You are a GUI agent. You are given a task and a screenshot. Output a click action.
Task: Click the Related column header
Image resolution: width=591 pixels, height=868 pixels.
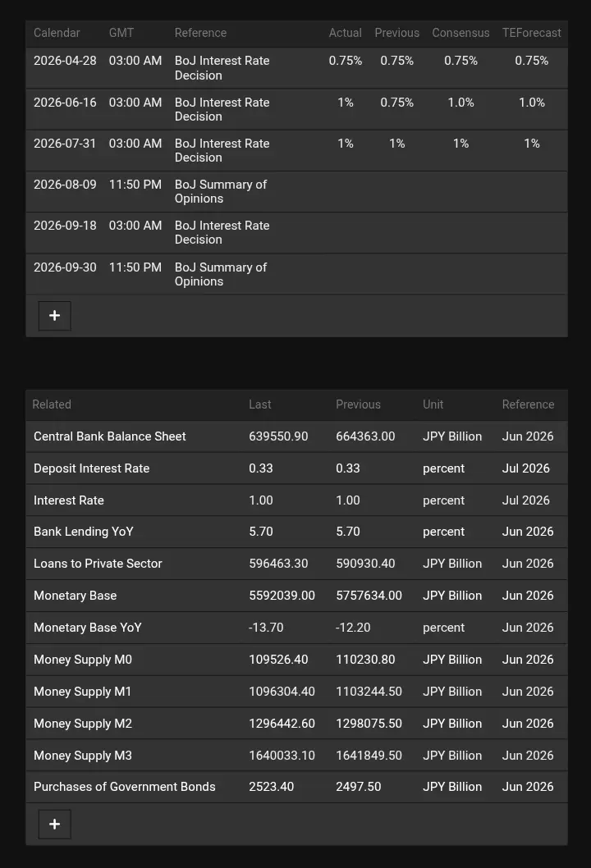click(x=52, y=404)
